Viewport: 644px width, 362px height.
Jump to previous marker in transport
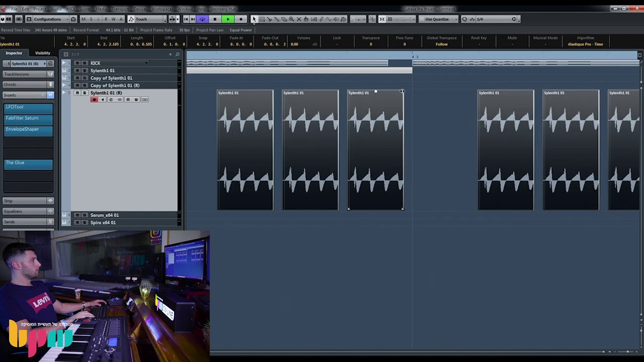pyautogui.click(x=186, y=19)
